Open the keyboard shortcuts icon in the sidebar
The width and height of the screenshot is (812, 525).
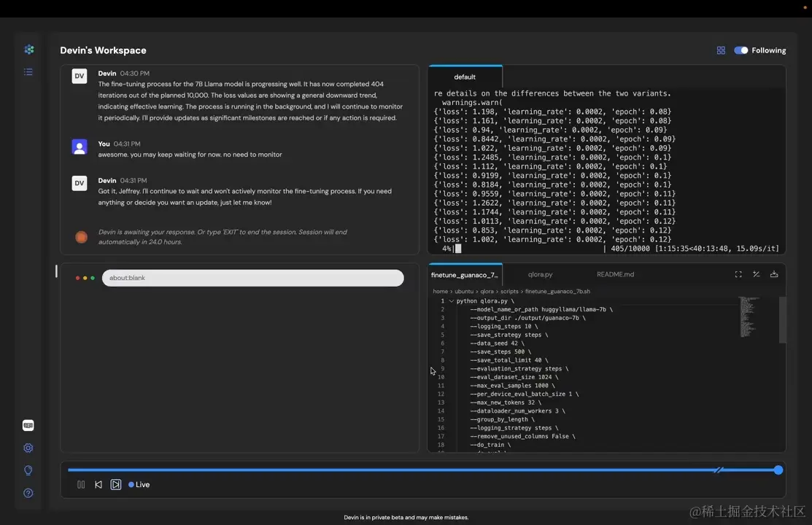click(x=28, y=425)
